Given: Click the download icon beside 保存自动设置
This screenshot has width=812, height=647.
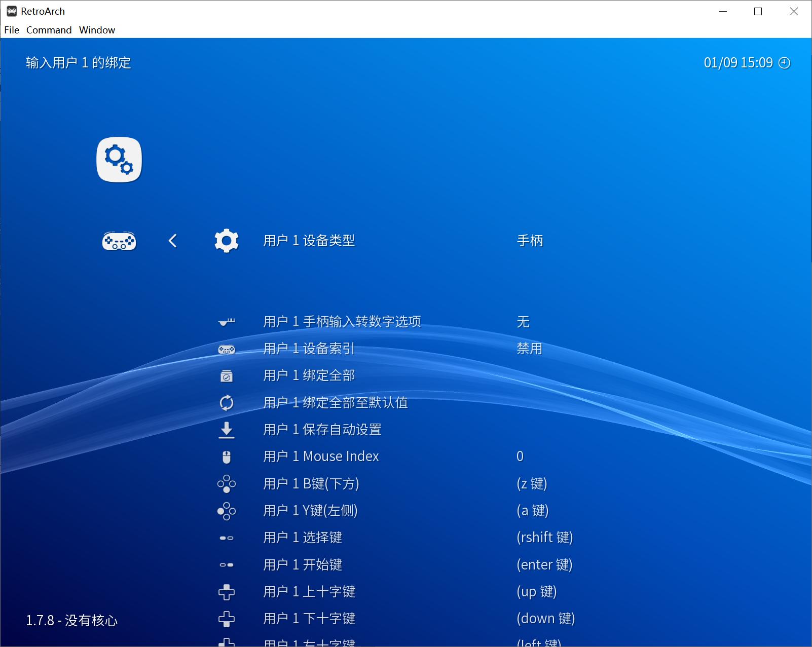Looking at the screenshot, I should (227, 430).
